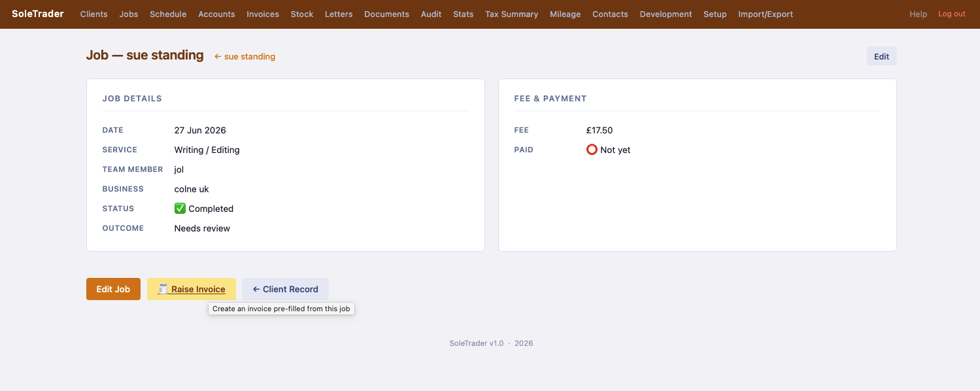Click the FEE & PAYMENT section title

550,99
